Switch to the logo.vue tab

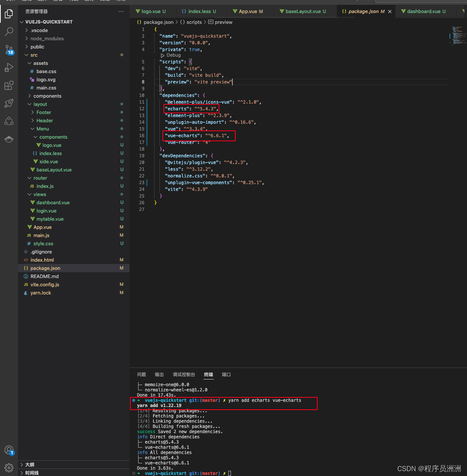(150, 12)
